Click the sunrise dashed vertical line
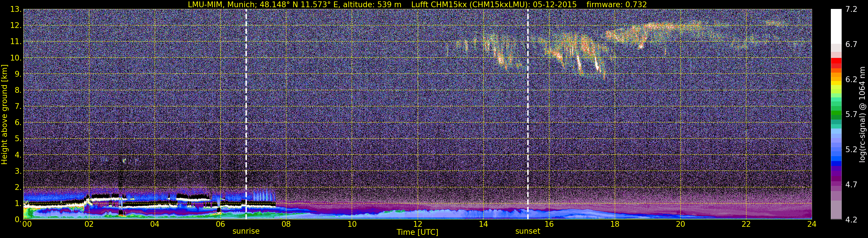The width and height of the screenshot is (868, 238). pyautogui.click(x=246, y=114)
